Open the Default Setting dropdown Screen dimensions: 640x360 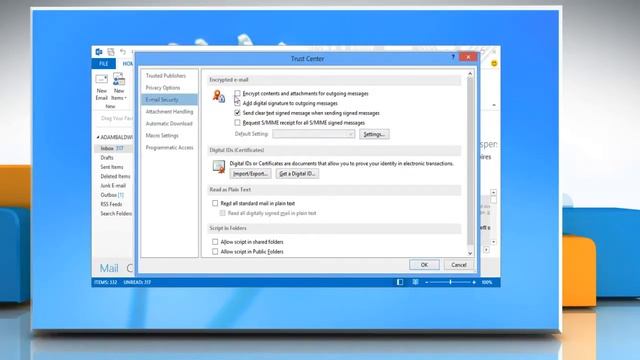coord(313,134)
